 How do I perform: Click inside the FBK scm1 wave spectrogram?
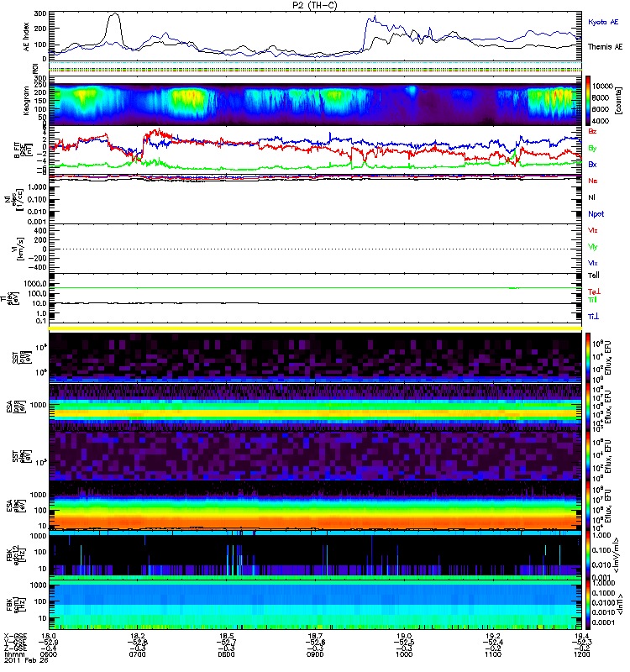(315, 604)
